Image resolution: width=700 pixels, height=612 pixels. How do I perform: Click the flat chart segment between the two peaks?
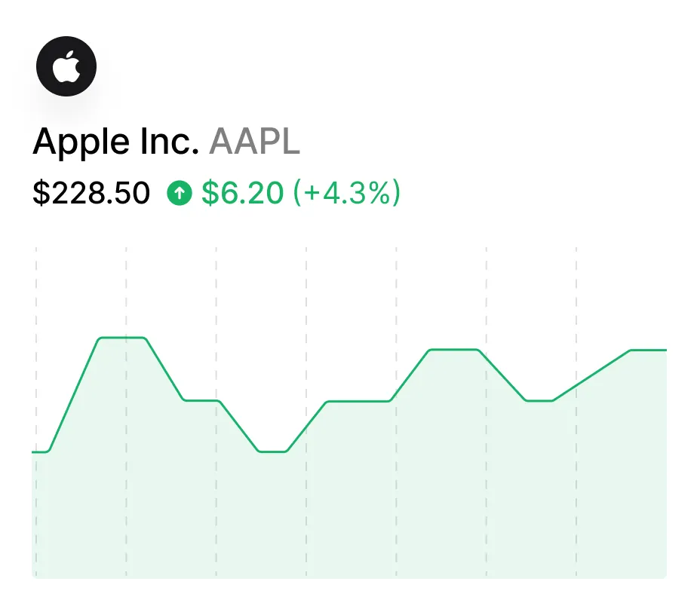[358, 401]
